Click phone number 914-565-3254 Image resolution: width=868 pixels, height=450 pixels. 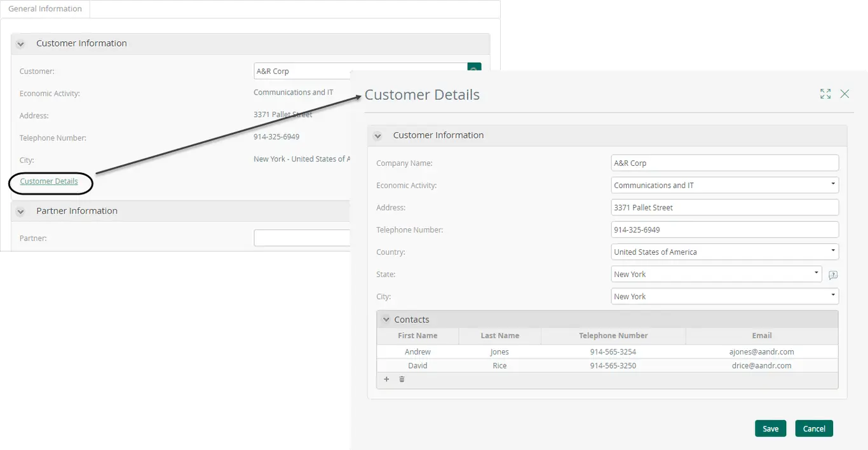[613, 351]
